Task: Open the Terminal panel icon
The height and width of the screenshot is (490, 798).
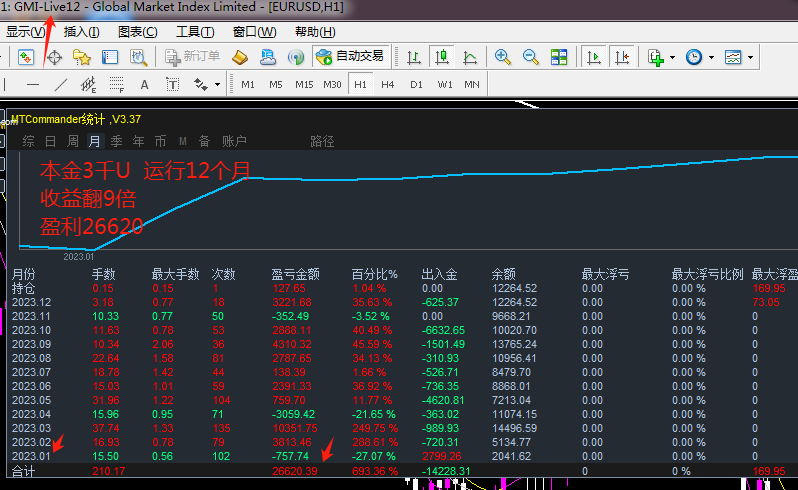Action: tap(110, 57)
